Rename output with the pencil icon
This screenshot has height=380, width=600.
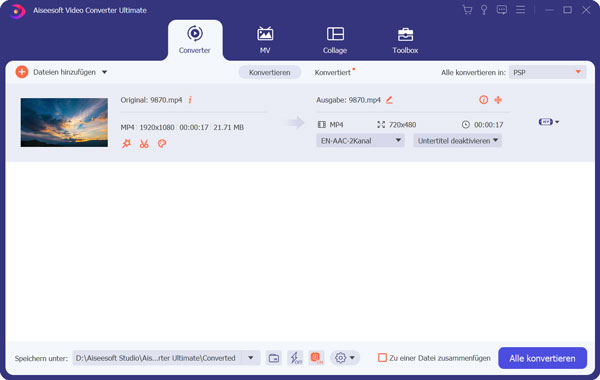click(x=389, y=100)
